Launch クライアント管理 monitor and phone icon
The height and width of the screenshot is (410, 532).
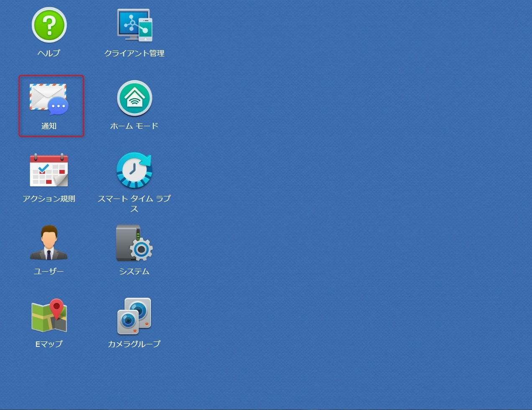[134, 25]
